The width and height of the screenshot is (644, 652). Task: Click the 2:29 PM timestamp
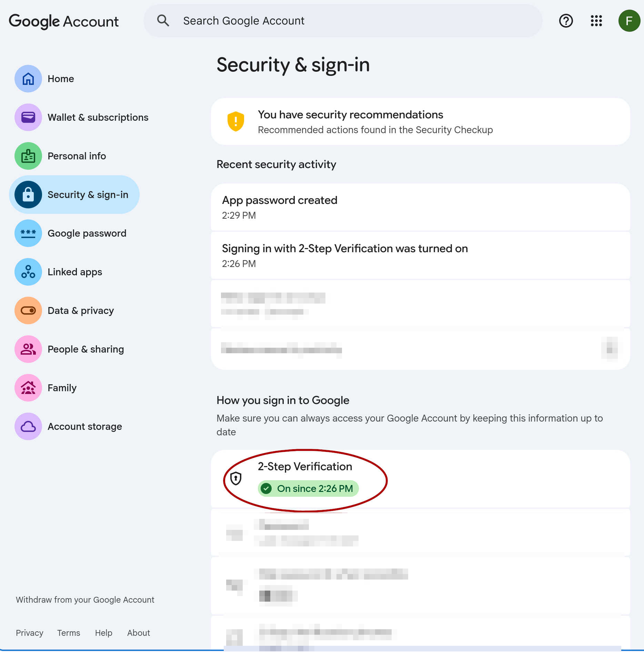pyautogui.click(x=239, y=215)
